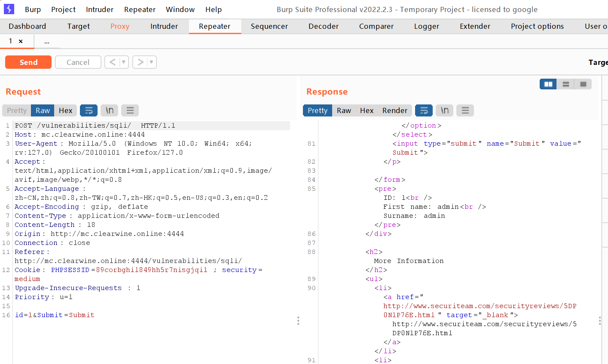The width and height of the screenshot is (608, 364).
Task: Select Raw view in Response panel
Action: coord(344,110)
